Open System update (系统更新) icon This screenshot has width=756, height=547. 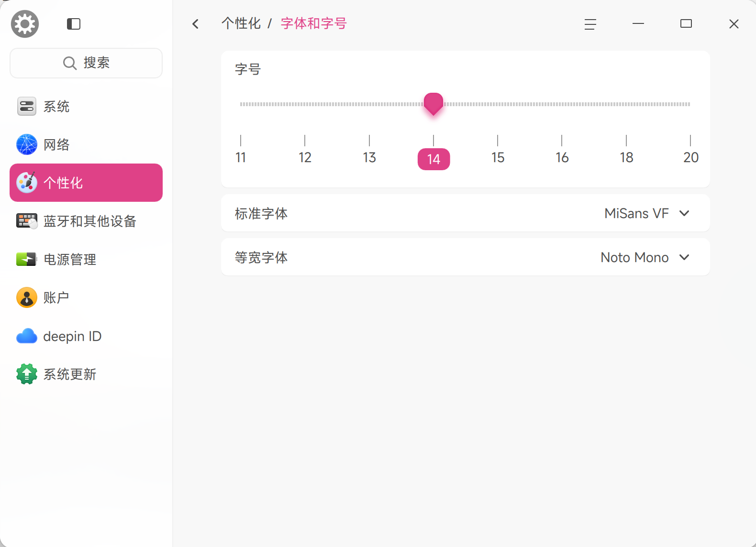pyautogui.click(x=27, y=374)
